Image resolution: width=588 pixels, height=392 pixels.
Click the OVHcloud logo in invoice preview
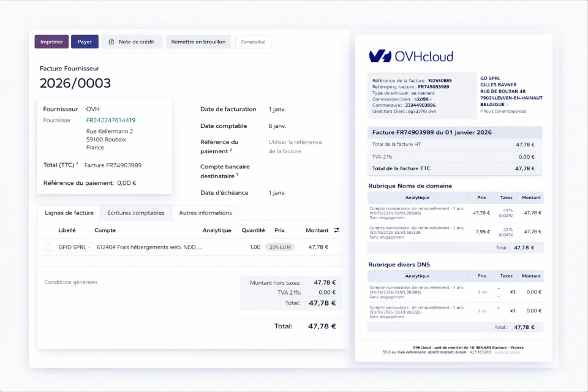[x=411, y=56]
